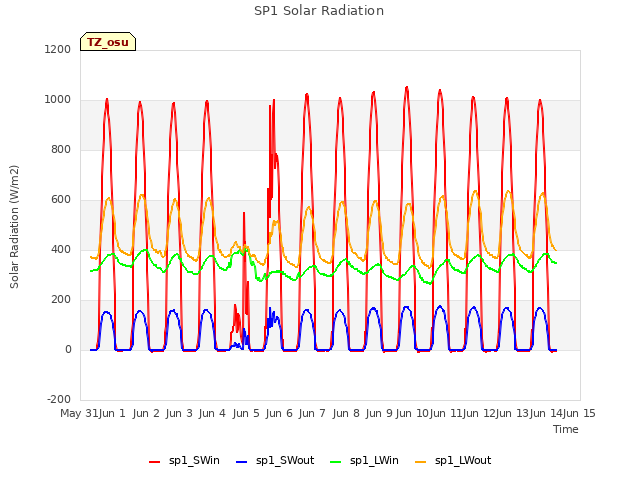This screenshot has height=480, width=640.
Task: Click the Time axis label
Action: point(566,429)
